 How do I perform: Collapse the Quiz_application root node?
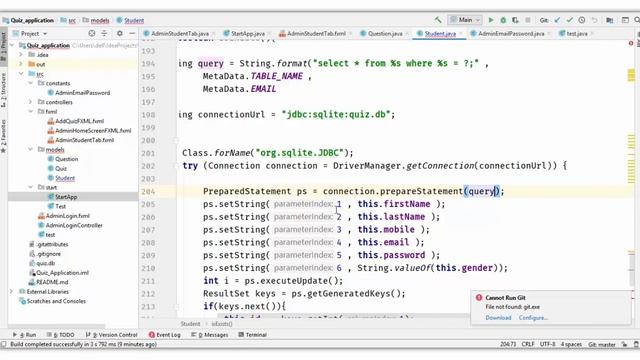pos(12,45)
